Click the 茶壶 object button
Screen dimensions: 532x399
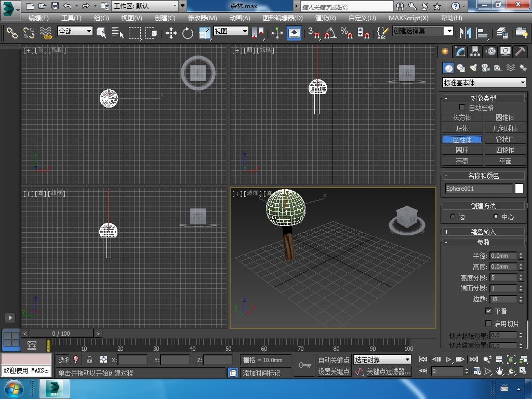(462, 161)
